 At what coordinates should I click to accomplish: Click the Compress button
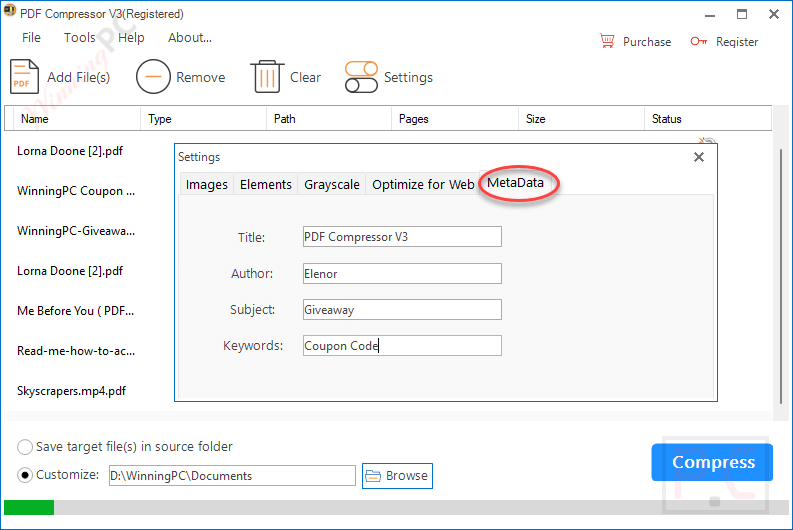tap(712, 462)
